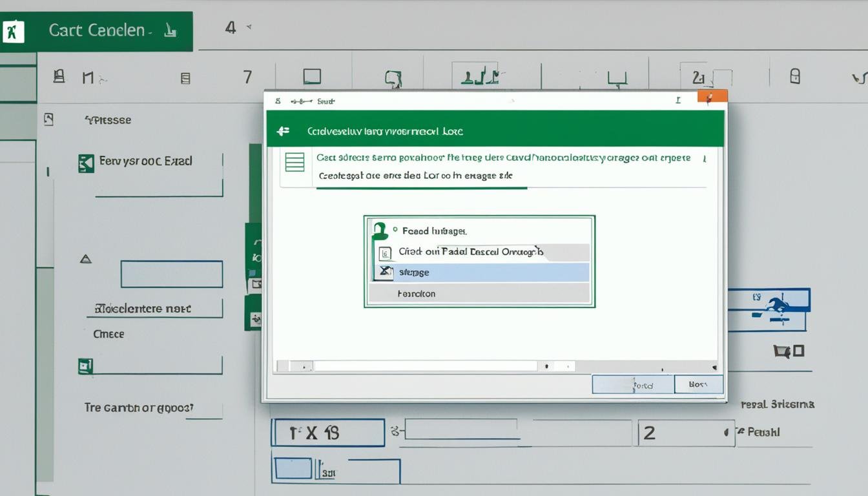Click the 'Fored' button in the dialog

pos(633,384)
